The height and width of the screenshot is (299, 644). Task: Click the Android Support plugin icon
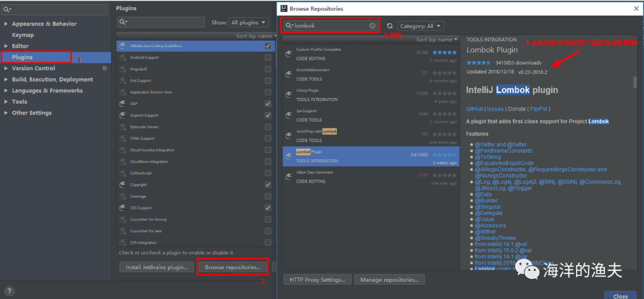122,57
